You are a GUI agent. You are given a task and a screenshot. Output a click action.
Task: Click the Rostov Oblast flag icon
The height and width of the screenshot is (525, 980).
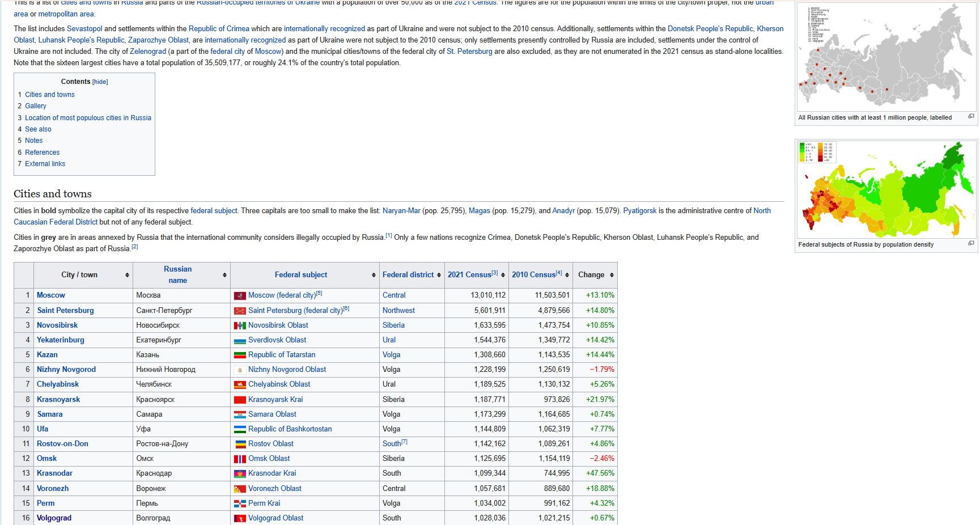pos(240,444)
